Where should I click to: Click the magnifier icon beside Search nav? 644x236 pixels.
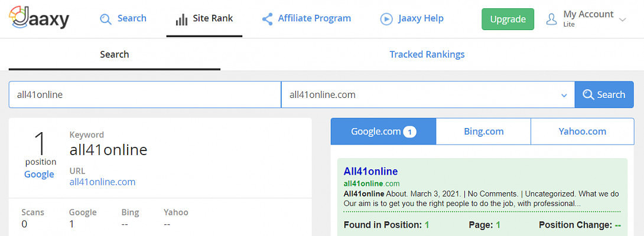pyautogui.click(x=106, y=19)
